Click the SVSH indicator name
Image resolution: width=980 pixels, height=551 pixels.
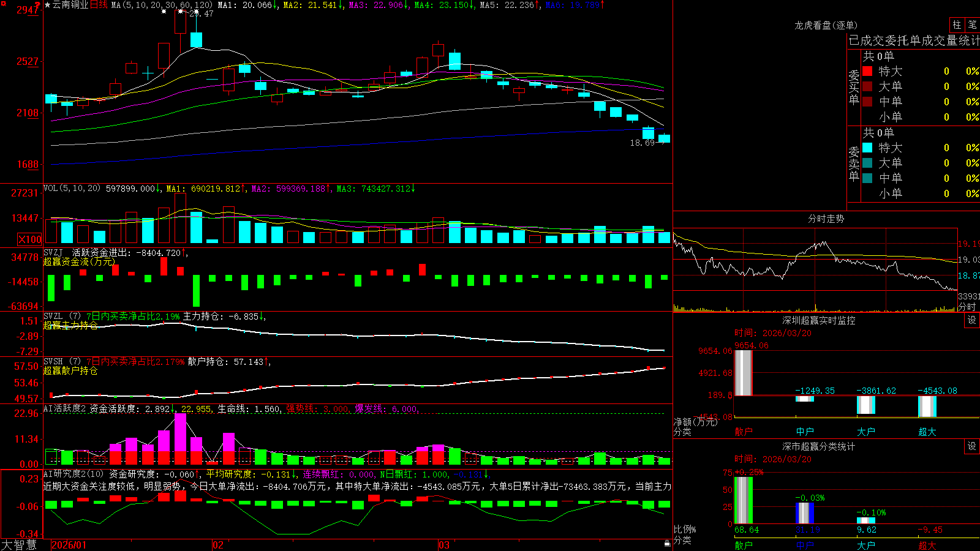pos(53,362)
